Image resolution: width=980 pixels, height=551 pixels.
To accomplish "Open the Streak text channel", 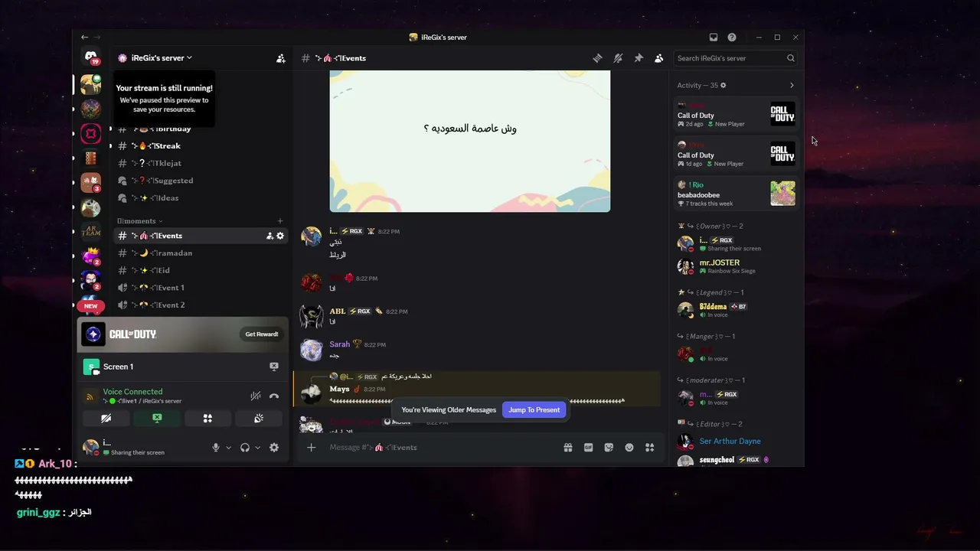I will point(201,145).
